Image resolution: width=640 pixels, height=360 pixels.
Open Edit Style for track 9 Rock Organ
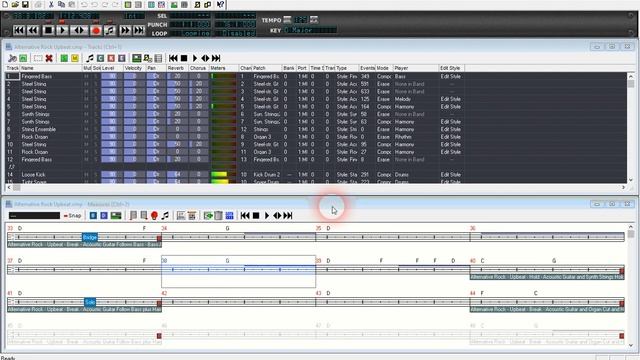coord(451,137)
